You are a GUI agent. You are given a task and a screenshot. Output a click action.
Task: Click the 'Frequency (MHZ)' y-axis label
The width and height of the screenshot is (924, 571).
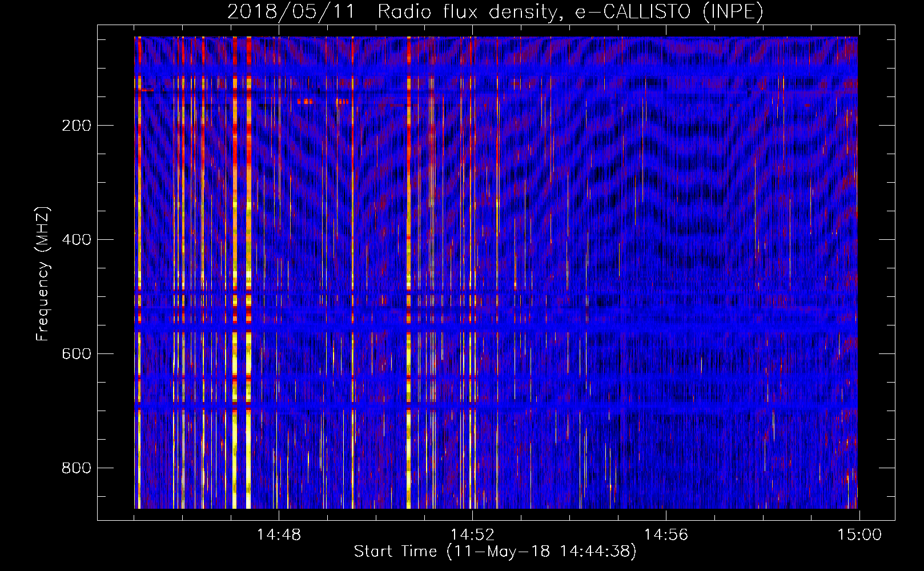[43, 274]
